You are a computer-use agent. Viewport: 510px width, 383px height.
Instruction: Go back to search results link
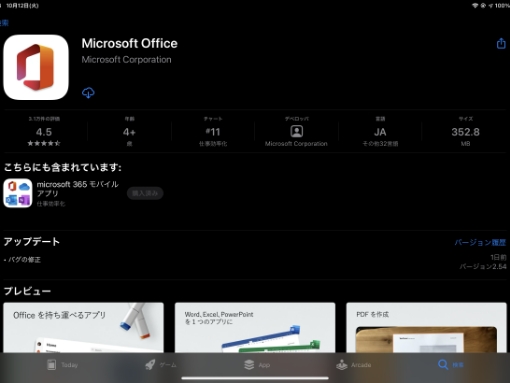click(x=4, y=23)
